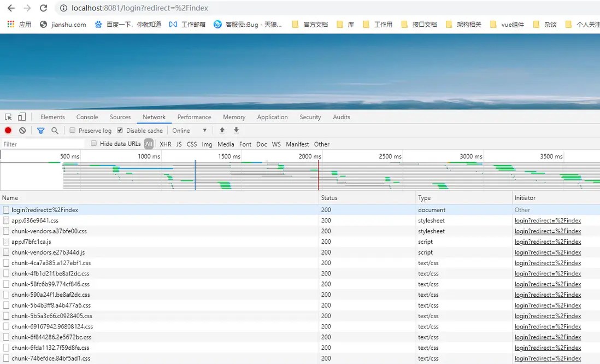Open the network search panel
Image resolution: width=600 pixels, height=364 pixels.
(54, 130)
